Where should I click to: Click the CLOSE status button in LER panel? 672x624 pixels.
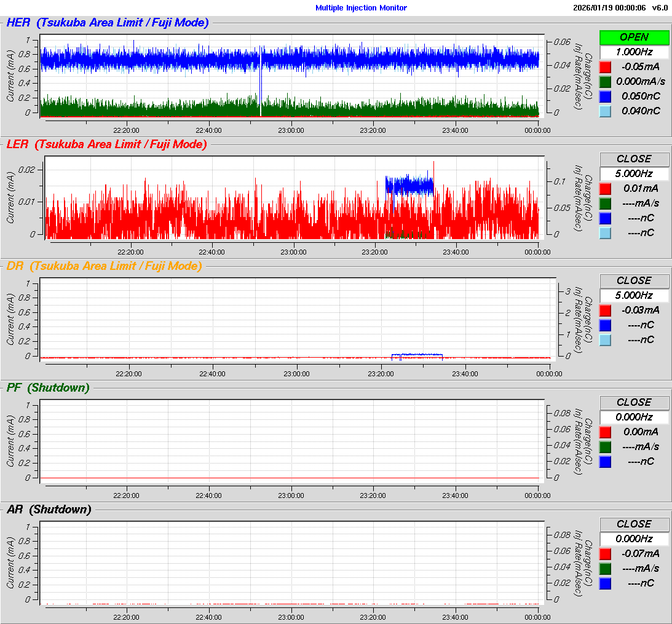pos(634,159)
